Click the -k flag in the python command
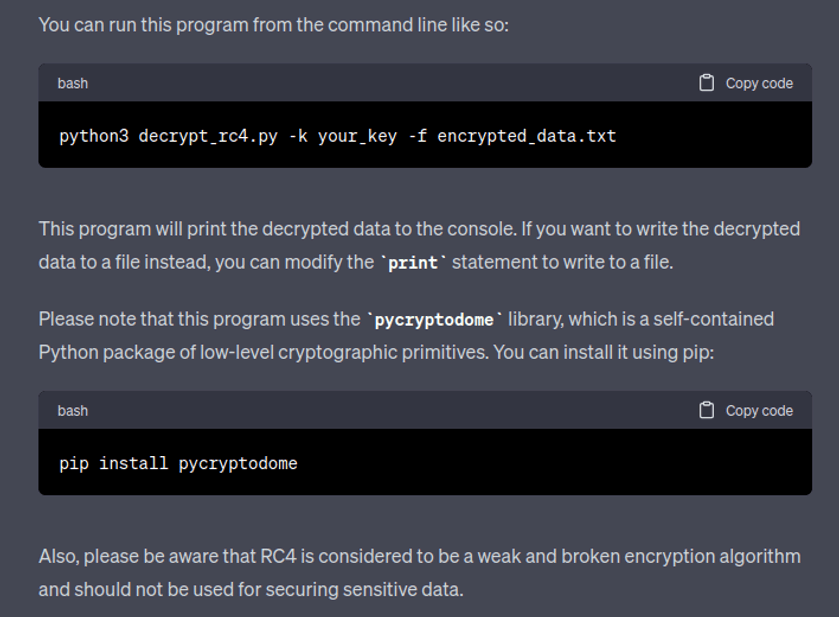Viewport: 839px width, 617px height. click(298, 136)
